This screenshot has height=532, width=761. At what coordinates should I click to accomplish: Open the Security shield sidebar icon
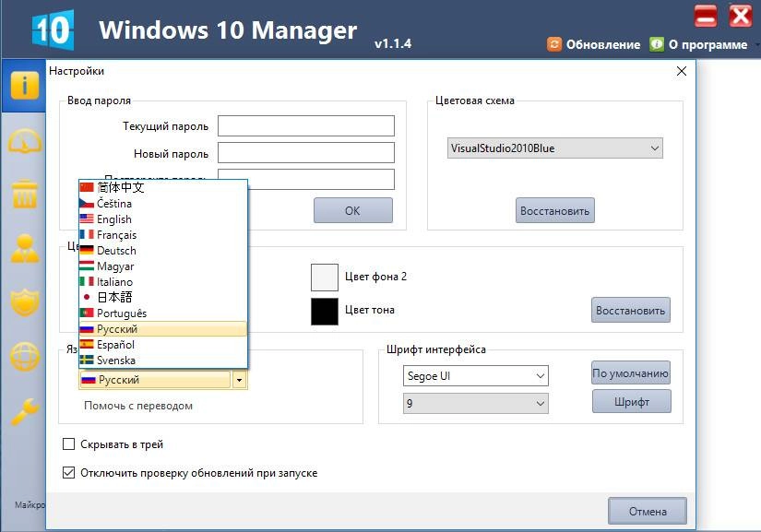pyautogui.click(x=24, y=302)
